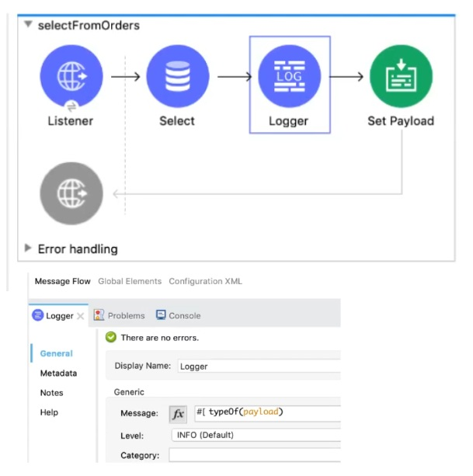Click the Listener HTTP source icon
The height and width of the screenshot is (476, 473).
point(71,76)
